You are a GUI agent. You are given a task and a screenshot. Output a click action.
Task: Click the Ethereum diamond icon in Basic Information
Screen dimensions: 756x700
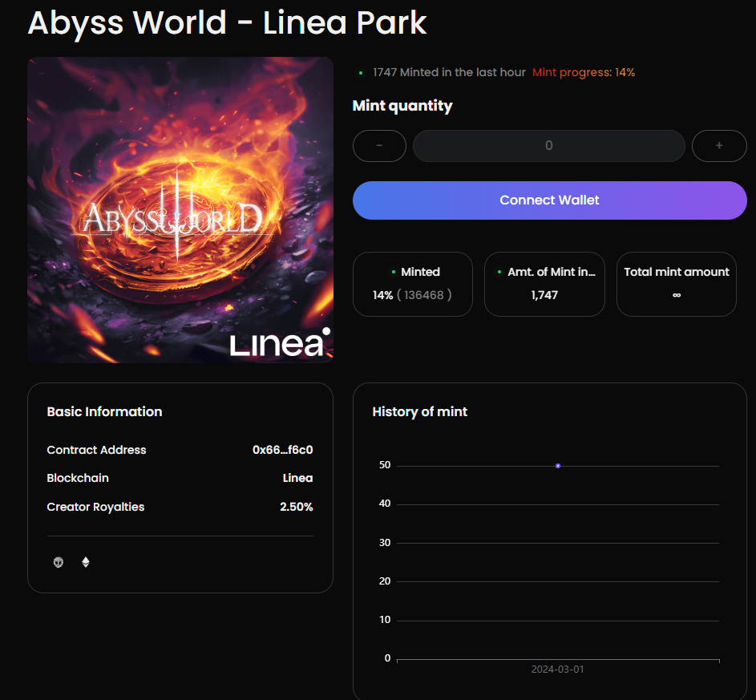tap(85, 562)
